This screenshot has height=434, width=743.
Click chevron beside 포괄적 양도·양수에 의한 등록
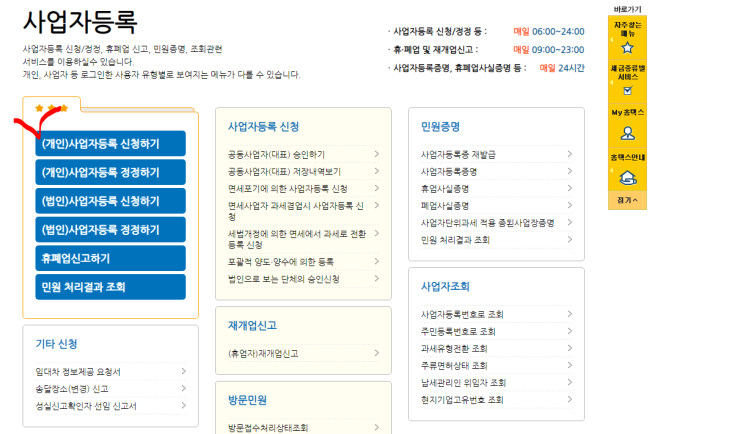(x=377, y=261)
